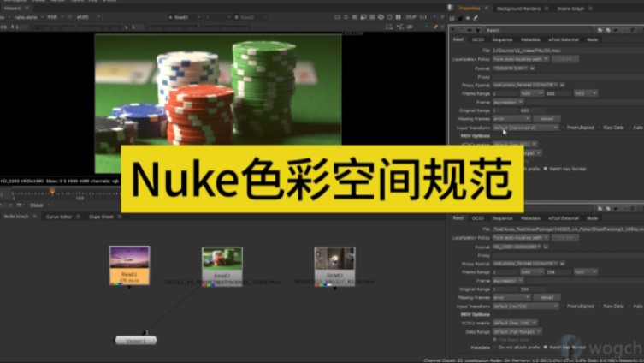Open the edit pencil icon in Properties toolbar
This screenshot has width=644, height=363.
click(476, 19)
